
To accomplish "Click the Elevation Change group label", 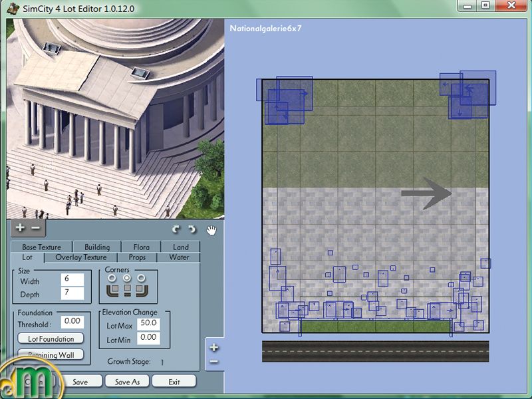I will pyautogui.click(x=130, y=312).
